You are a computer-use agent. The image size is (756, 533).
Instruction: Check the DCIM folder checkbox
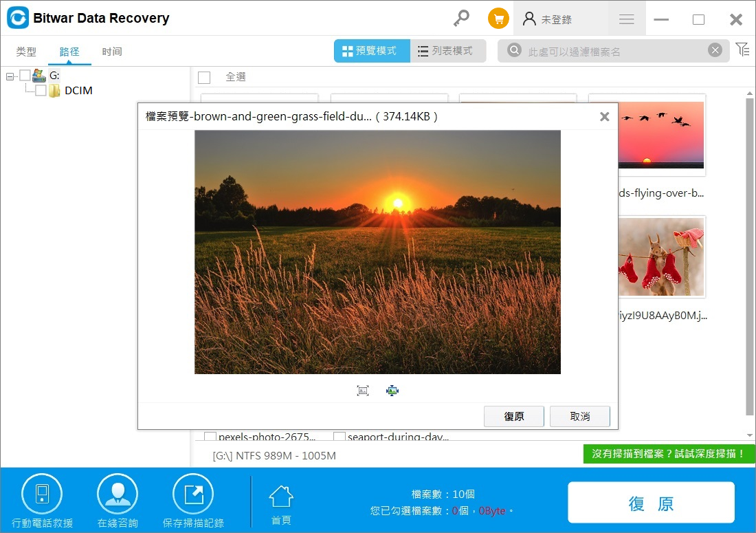click(41, 91)
